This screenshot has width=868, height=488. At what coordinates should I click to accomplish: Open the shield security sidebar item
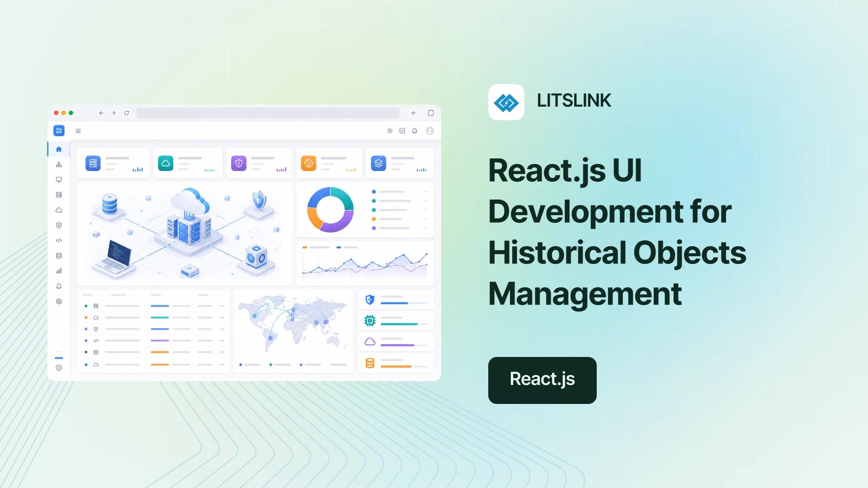59,225
